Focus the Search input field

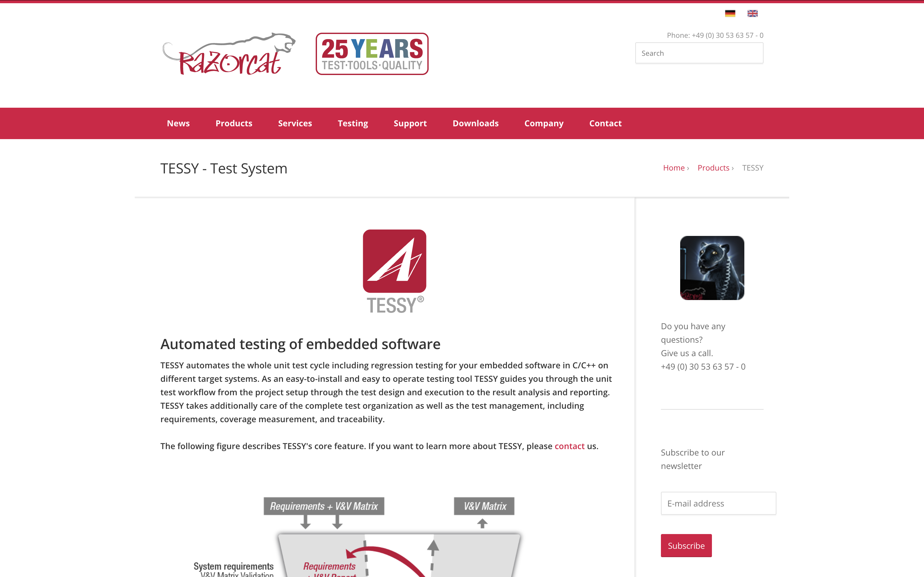point(699,53)
